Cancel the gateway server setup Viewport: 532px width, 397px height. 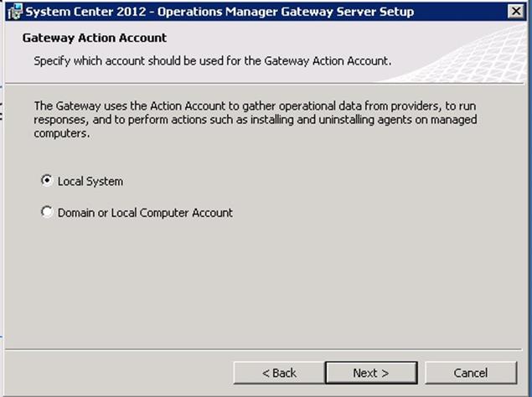[x=471, y=373]
